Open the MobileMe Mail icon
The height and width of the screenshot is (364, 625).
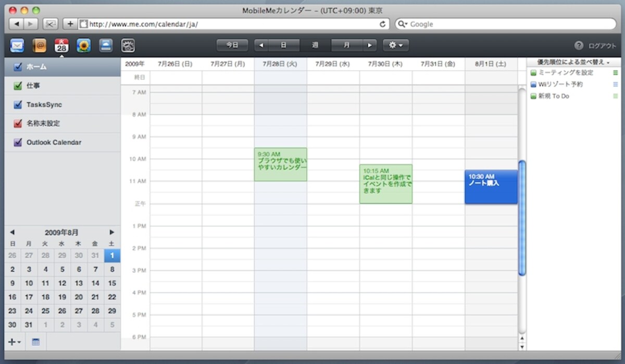coord(17,46)
